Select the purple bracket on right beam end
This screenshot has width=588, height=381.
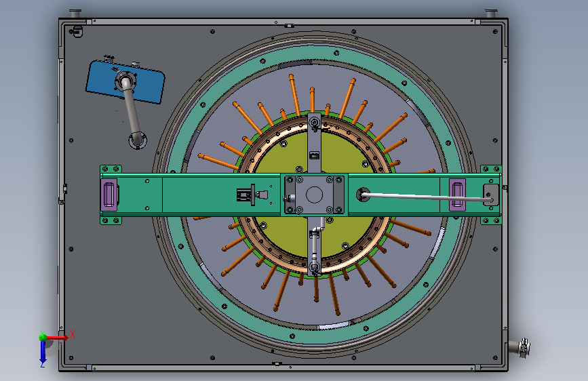(458, 195)
